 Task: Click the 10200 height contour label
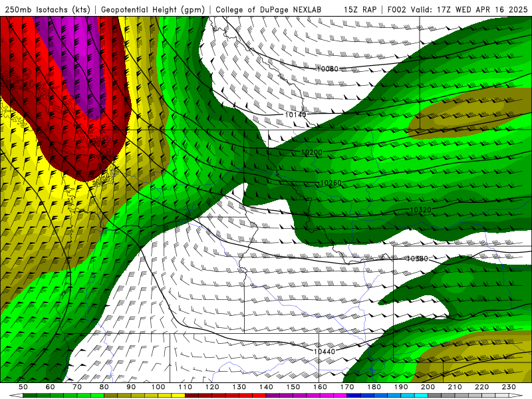[311, 152]
